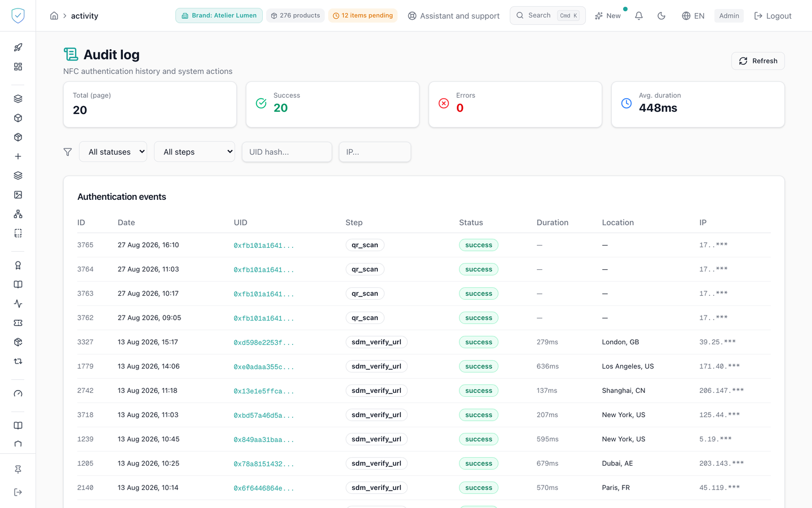Click the plus icon in sidebar

tap(18, 156)
